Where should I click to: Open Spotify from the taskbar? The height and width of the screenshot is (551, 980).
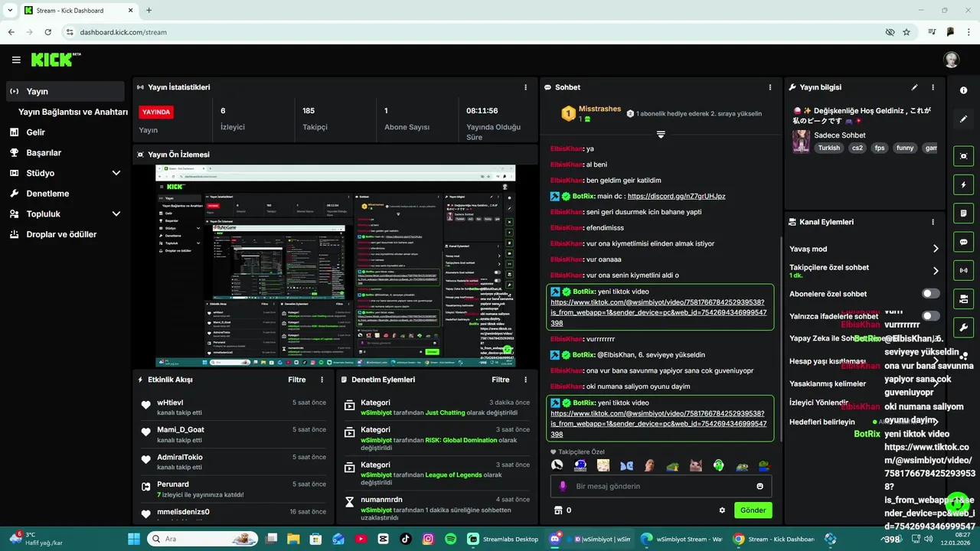(x=451, y=539)
